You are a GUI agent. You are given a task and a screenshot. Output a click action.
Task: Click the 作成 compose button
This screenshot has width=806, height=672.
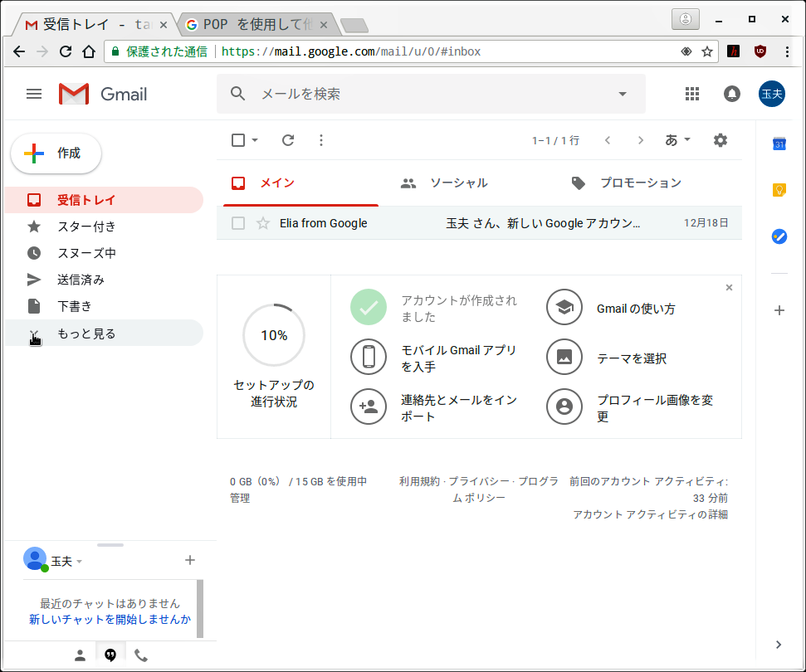pyautogui.click(x=56, y=153)
